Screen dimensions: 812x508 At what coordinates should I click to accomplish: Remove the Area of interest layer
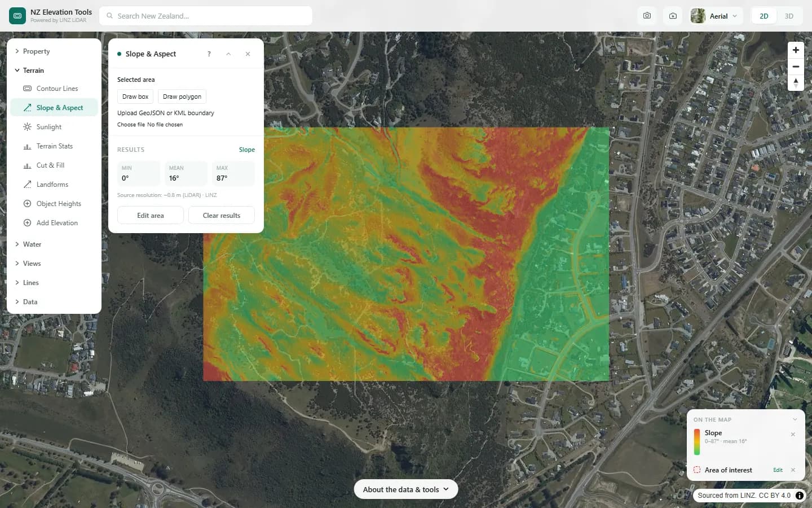click(793, 470)
